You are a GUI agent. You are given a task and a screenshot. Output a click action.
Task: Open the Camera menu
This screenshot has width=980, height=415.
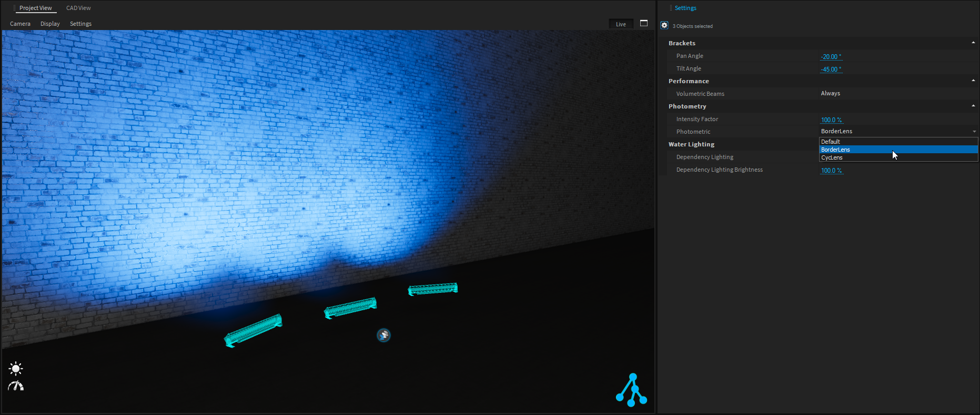point(20,24)
